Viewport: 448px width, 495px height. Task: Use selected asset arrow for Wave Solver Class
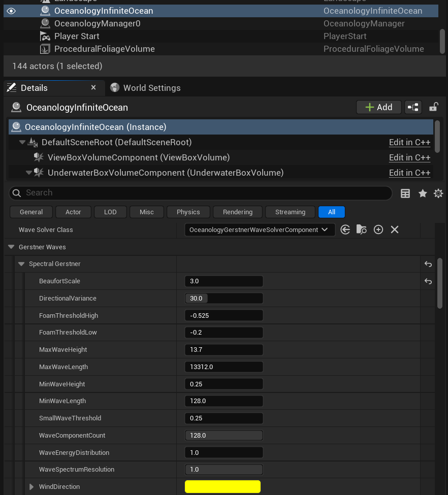coord(345,229)
